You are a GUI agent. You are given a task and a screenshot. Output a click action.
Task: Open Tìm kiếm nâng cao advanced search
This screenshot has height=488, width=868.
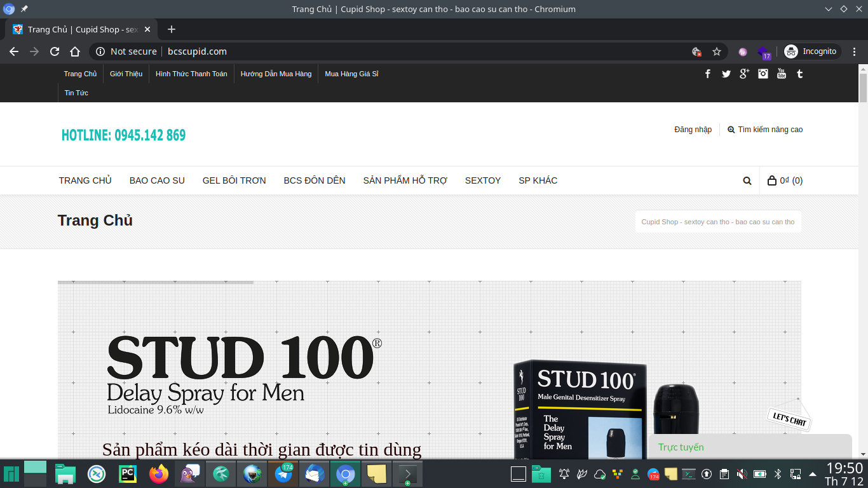(x=765, y=130)
